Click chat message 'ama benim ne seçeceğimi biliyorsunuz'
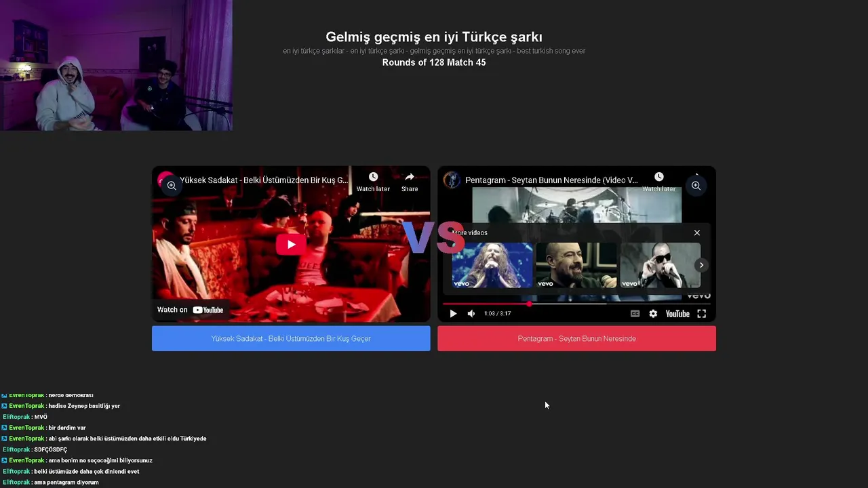The height and width of the screenshot is (488, 868). pos(100,460)
